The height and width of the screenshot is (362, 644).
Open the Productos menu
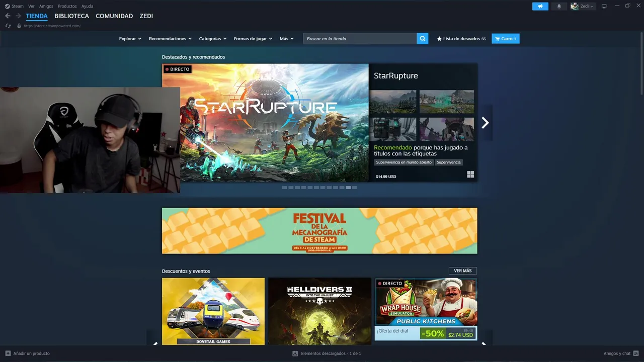pos(67,6)
